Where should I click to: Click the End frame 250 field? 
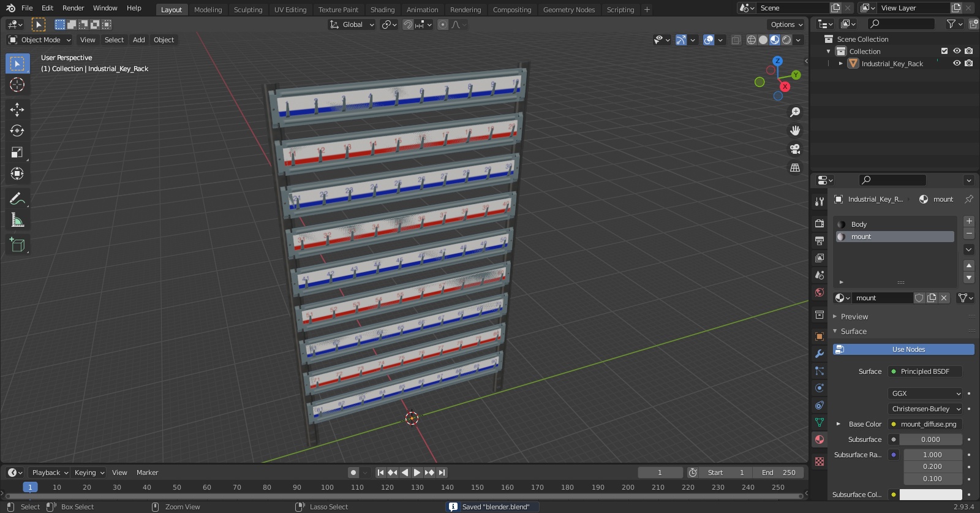coord(778,473)
